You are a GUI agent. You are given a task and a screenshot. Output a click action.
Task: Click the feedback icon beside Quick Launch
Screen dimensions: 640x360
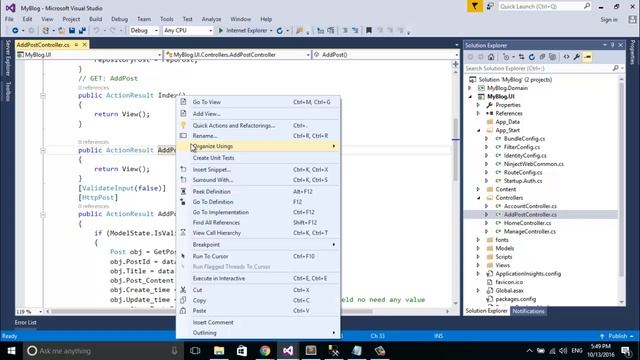pos(490,7)
